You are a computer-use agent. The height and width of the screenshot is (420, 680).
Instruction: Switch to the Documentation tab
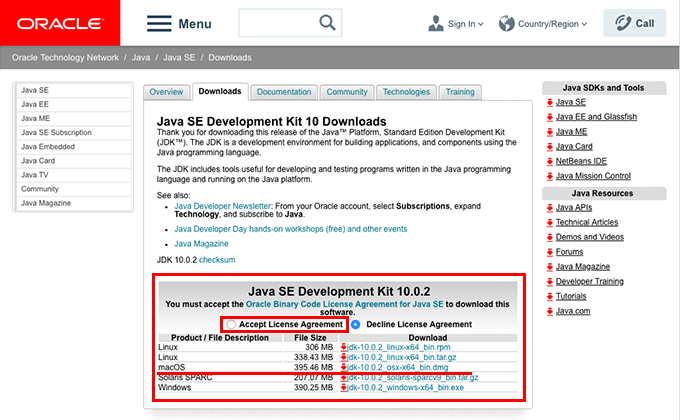coord(284,92)
